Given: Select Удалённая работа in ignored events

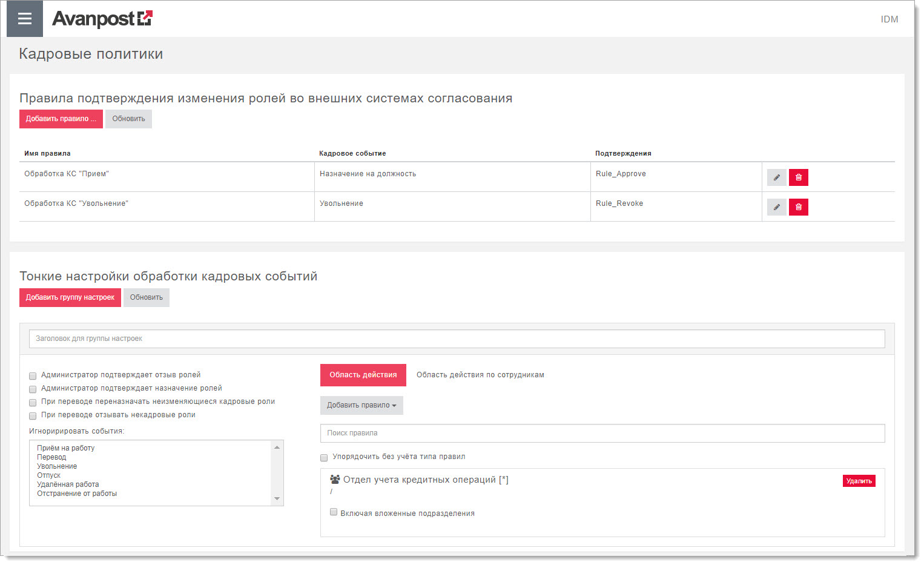Looking at the screenshot, I should [x=68, y=484].
